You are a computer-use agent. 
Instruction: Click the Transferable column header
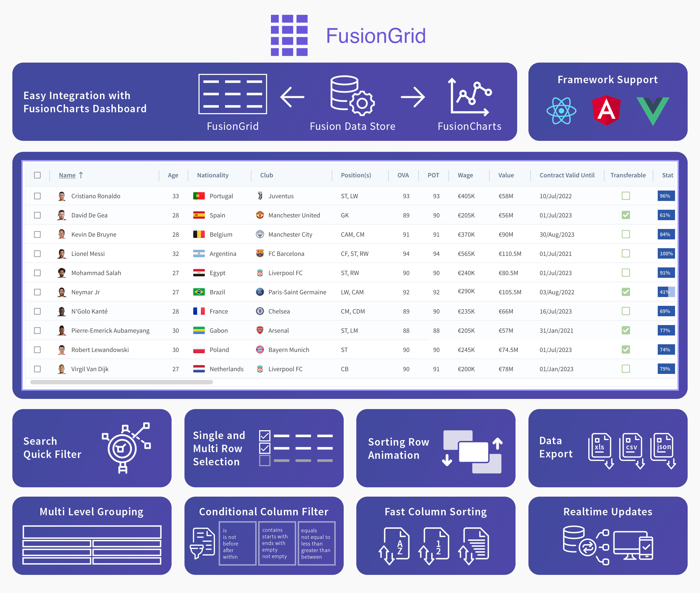tap(628, 175)
